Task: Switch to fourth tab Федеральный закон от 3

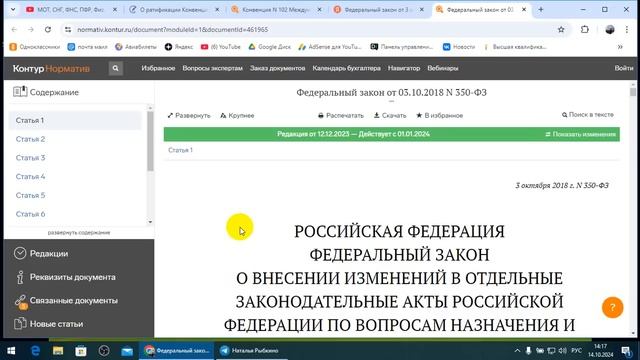Action: pyautogui.click(x=379, y=9)
